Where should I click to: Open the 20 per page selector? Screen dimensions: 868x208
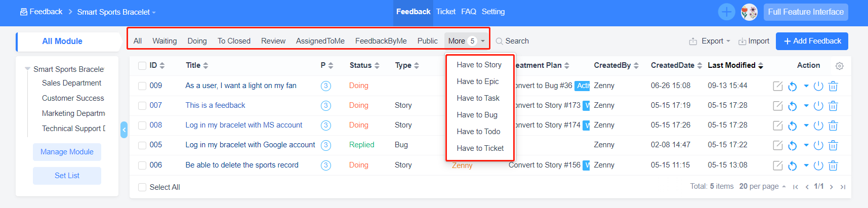[x=762, y=186]
